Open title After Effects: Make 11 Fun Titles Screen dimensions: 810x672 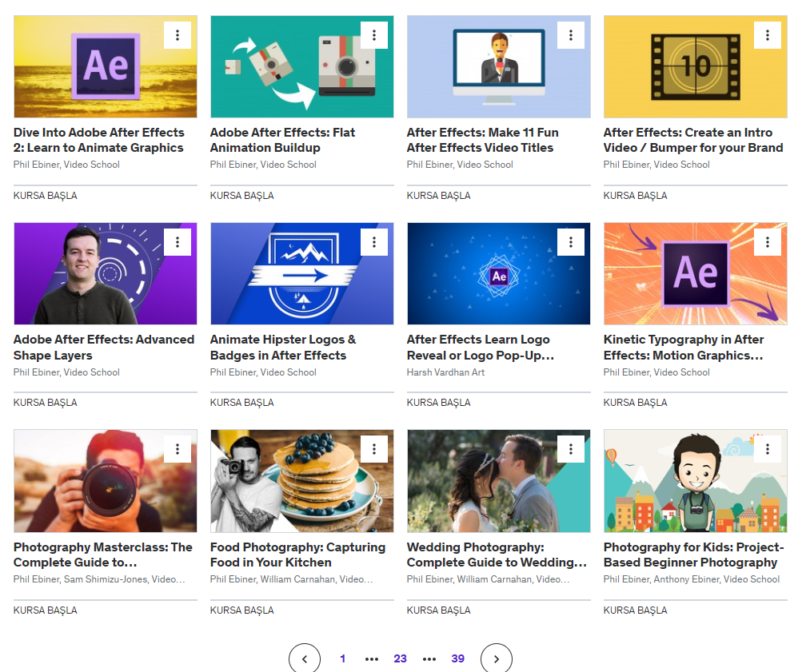pos(482,140)
